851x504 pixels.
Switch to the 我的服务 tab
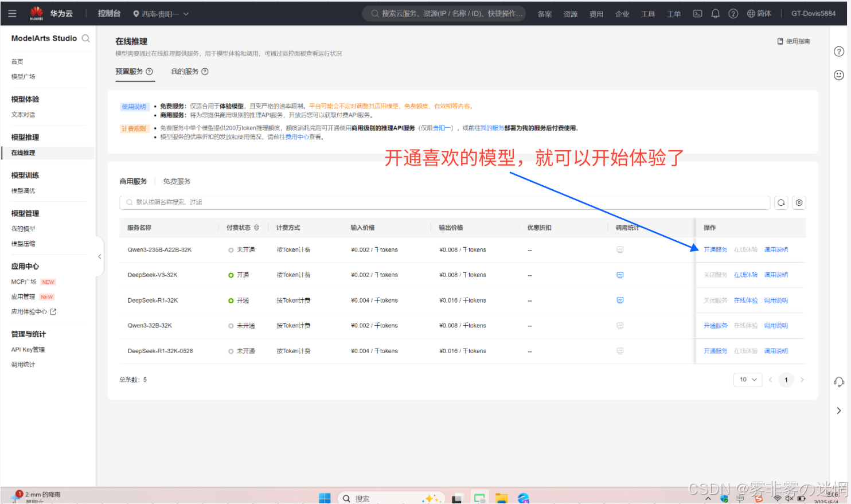point(185,72)
